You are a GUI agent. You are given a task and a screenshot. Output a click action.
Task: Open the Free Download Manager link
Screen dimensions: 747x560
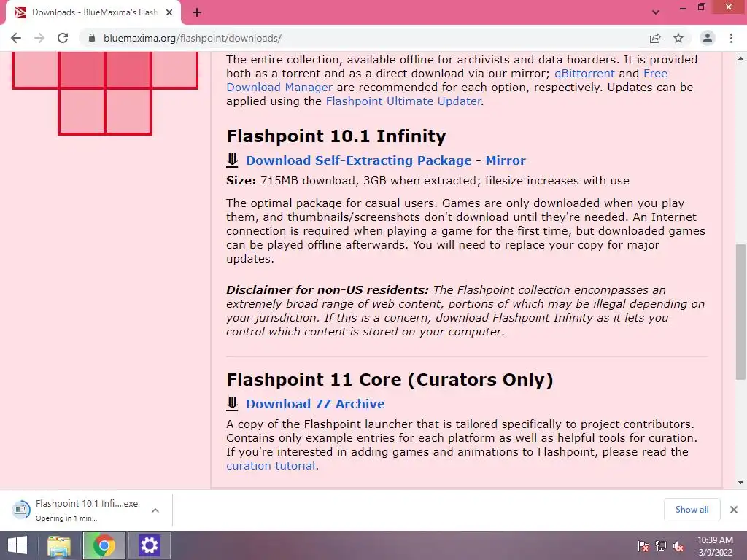[447, 80]
